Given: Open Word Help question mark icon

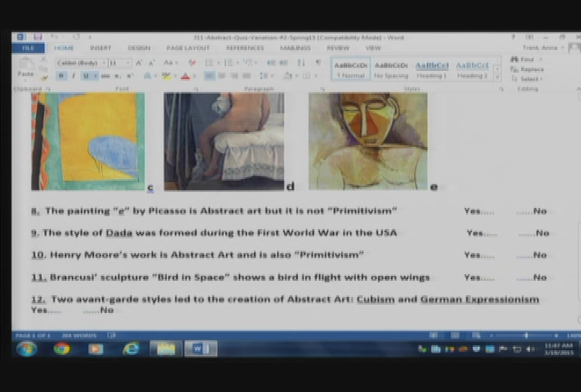Looking at the screenshot, I should (x=513, y=37).
